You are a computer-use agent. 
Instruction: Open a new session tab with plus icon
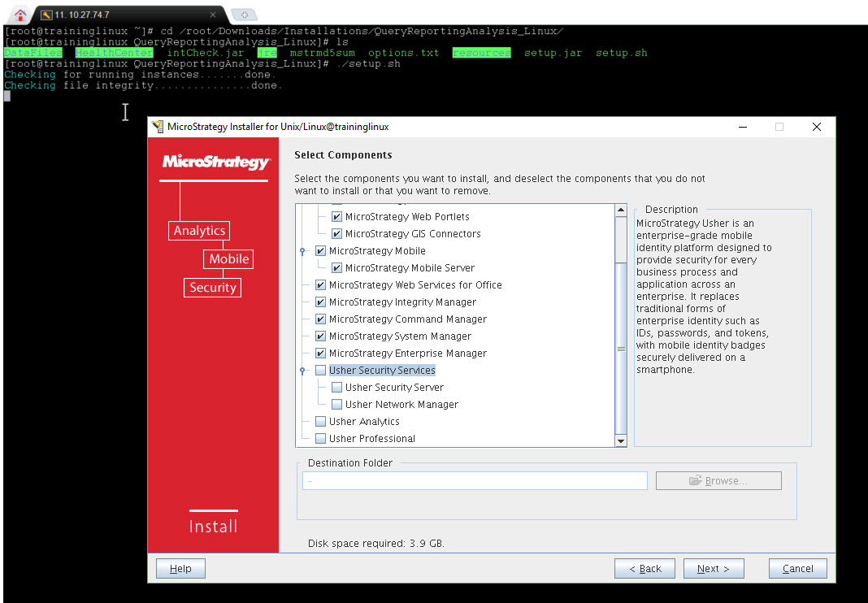243,15
